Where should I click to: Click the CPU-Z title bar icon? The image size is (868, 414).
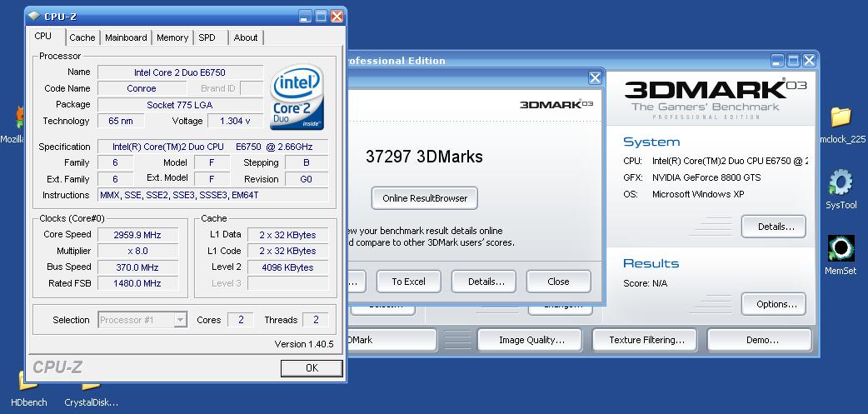click(x=34, y=16)
